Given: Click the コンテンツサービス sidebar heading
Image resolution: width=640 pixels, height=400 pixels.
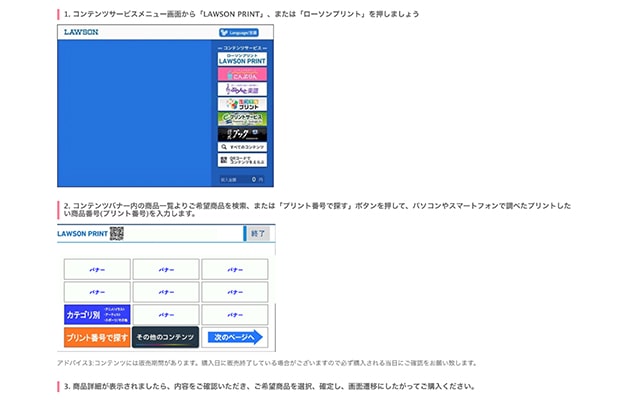Looking at the screenshot, I should [x=242, y=48].
